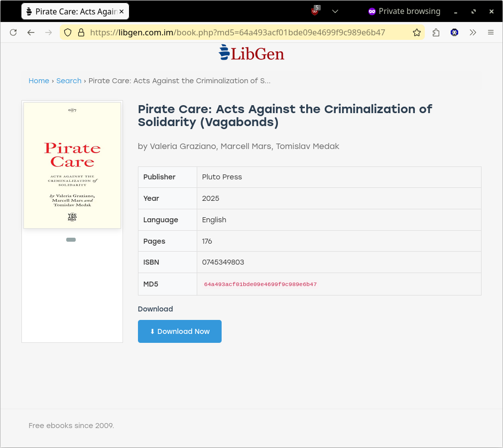Screen dimensions: 503x448
Task: Click the LibGen logo at top
Action: [x=251, y=53]
